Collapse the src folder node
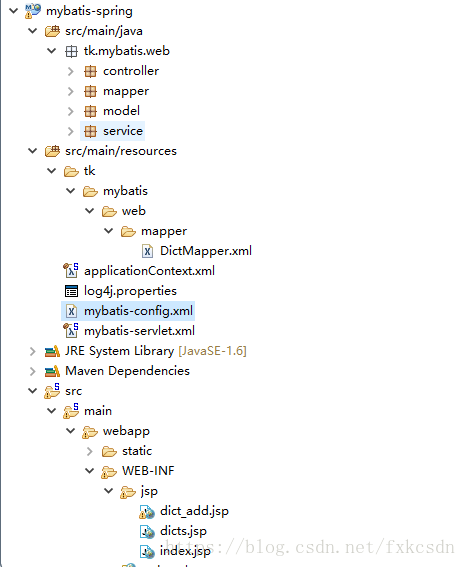 click(x=33, y=391)
